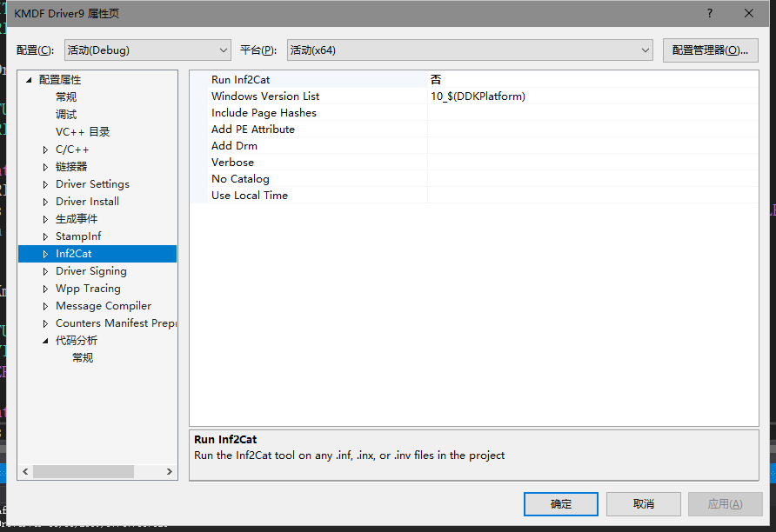Collapse the 配置属性 tree node
Viewport: 776px width, 532px height.
pos(29,80)
